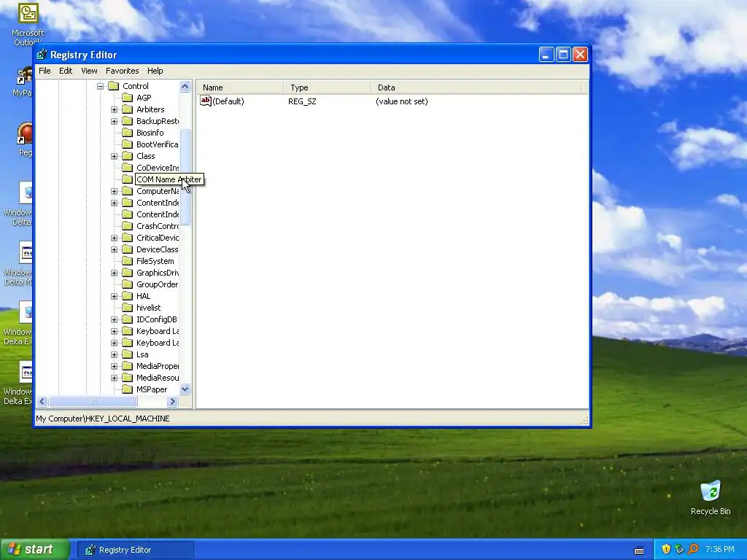Select the Biosinfo folder icon
The width and height of the screenshot is (747, 560).
point(127,133)
